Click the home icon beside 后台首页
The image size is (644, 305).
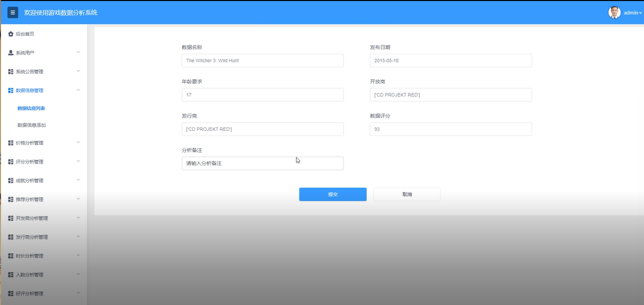[11, 34]
